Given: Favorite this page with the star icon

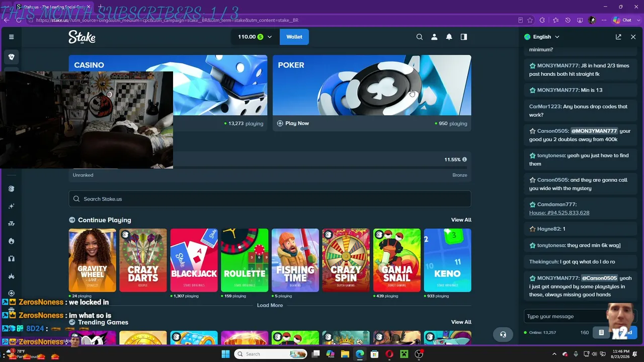Looking at the screenshot, I should pos(530,20).
